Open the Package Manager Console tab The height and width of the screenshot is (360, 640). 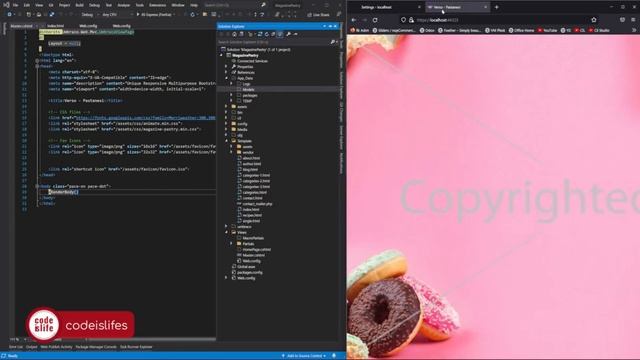[96, 347]
